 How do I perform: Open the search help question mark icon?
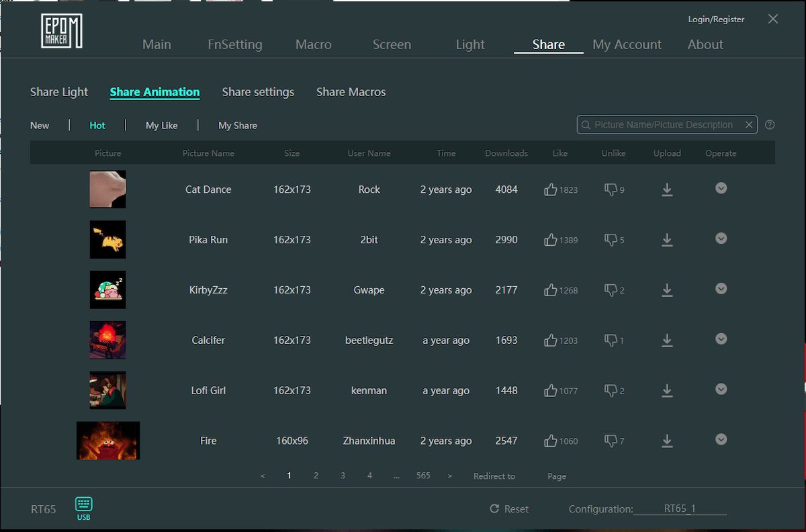point(770,125)
